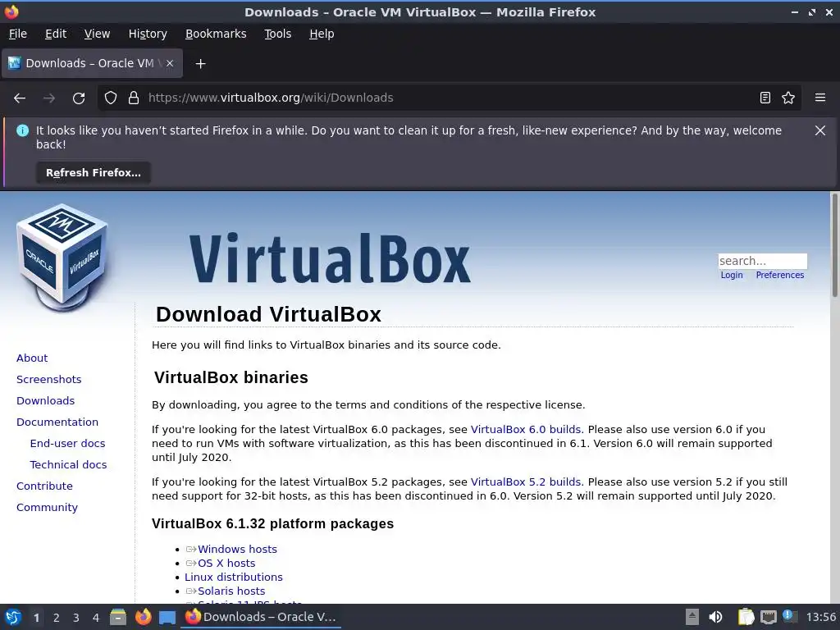Open a new tab with plus button

(200, 64)
